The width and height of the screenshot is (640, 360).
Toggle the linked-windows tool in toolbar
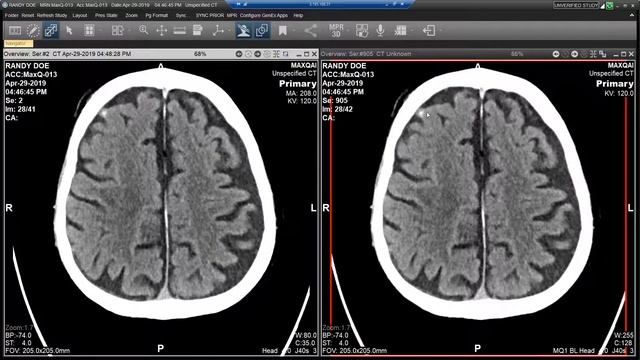(x=51, y=31)
